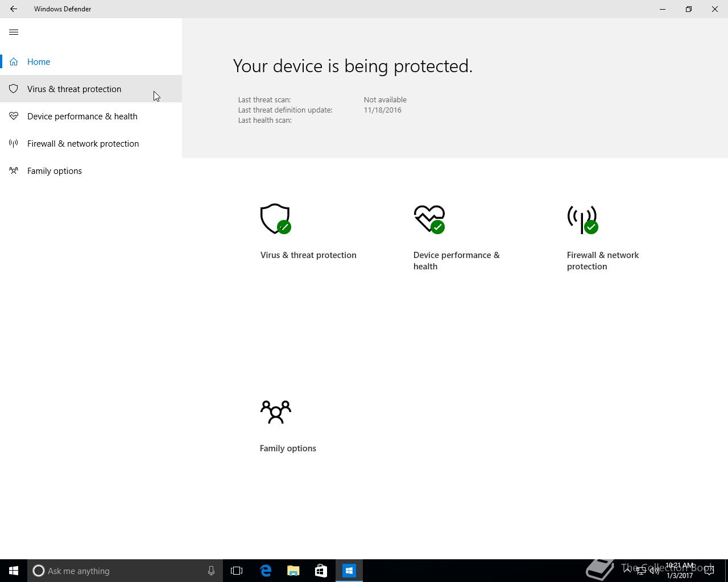
Task: Open Device performance & health heart tile icon
Action: click(430, 219)
